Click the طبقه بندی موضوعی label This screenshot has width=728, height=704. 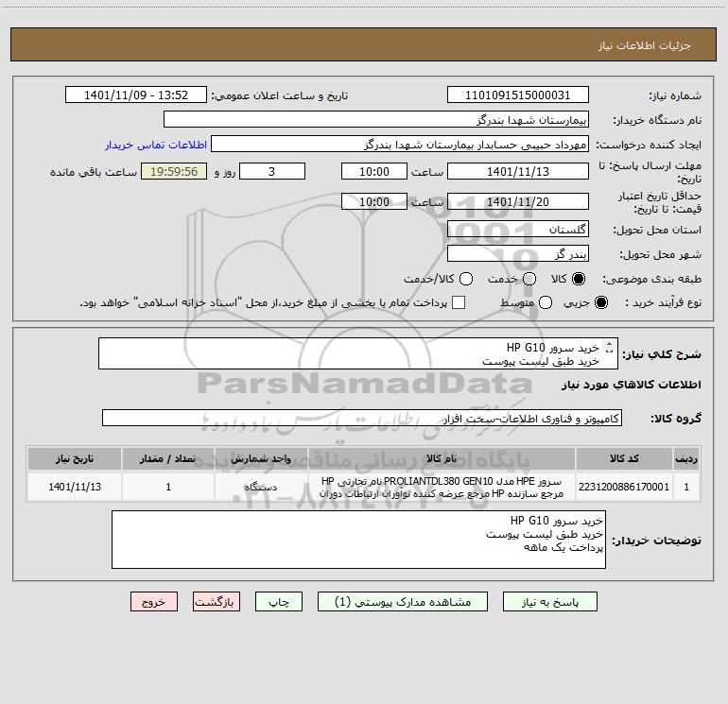click(651, 280)
